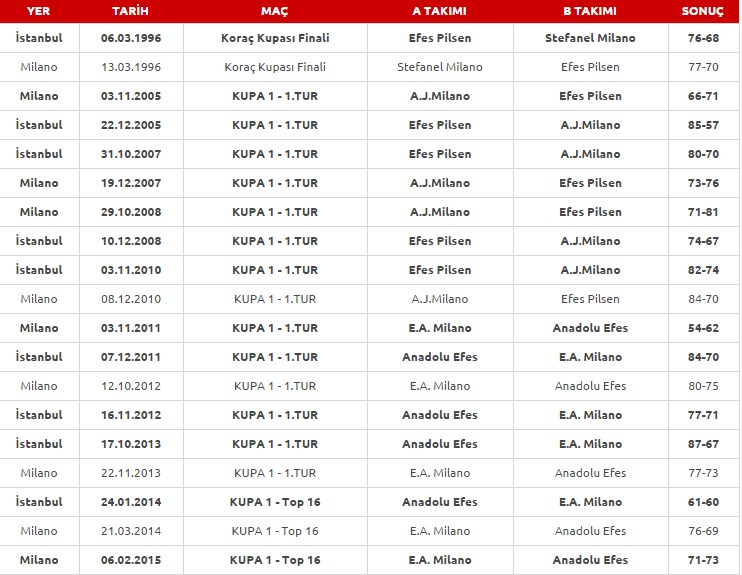The height and width of the screenshot is (575, 742).
Task: Click the B TAKIMI column header
Action: click(590, 11)
